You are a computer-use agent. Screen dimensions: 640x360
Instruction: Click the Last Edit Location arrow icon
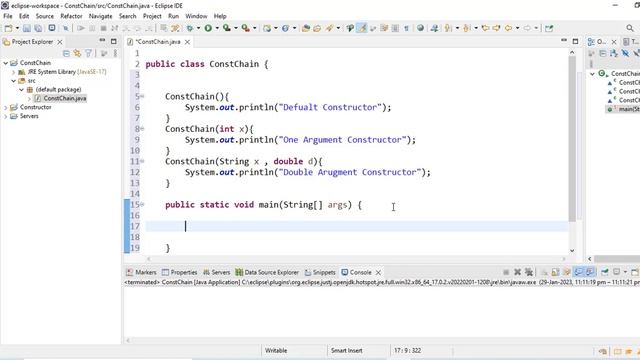pos(485,28)
